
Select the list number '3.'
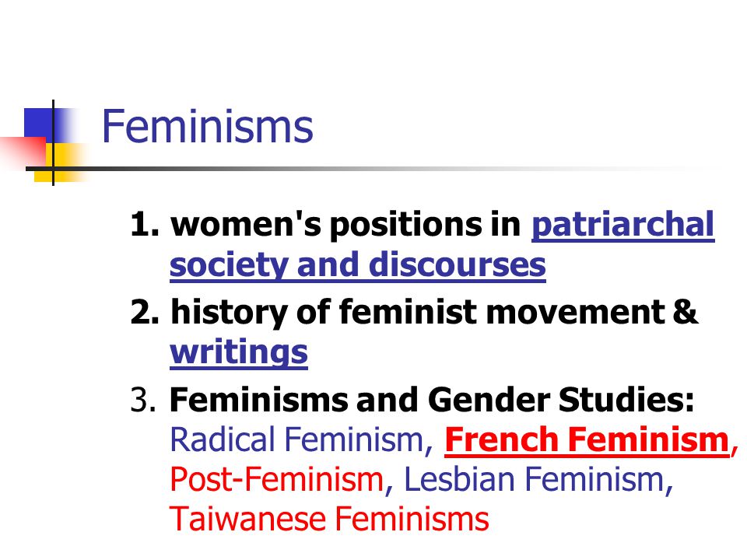point(143,400)
